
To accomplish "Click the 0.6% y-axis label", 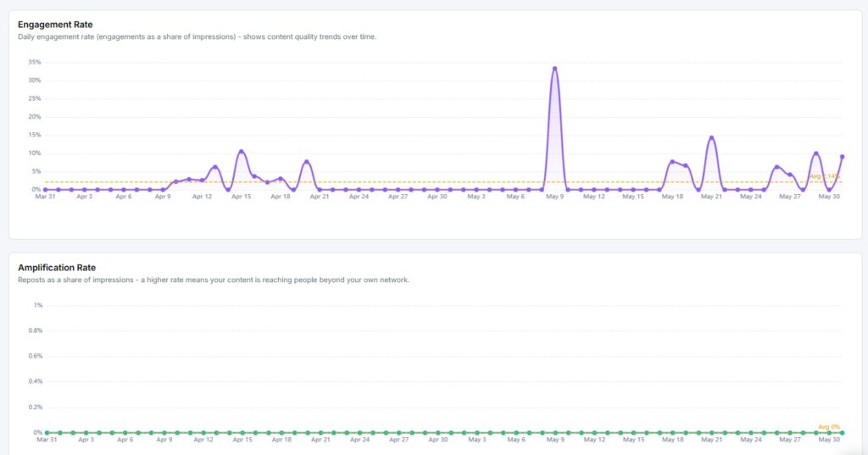I will pos(36,356).
